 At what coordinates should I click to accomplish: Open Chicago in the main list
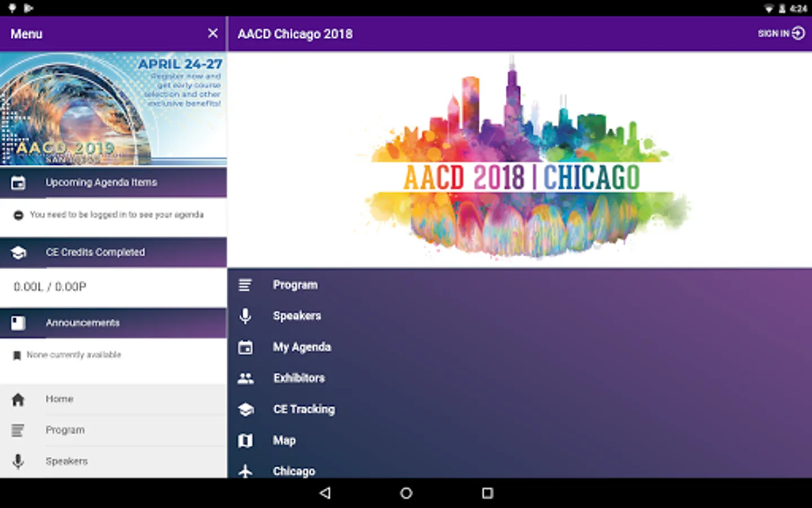[519, 470]
